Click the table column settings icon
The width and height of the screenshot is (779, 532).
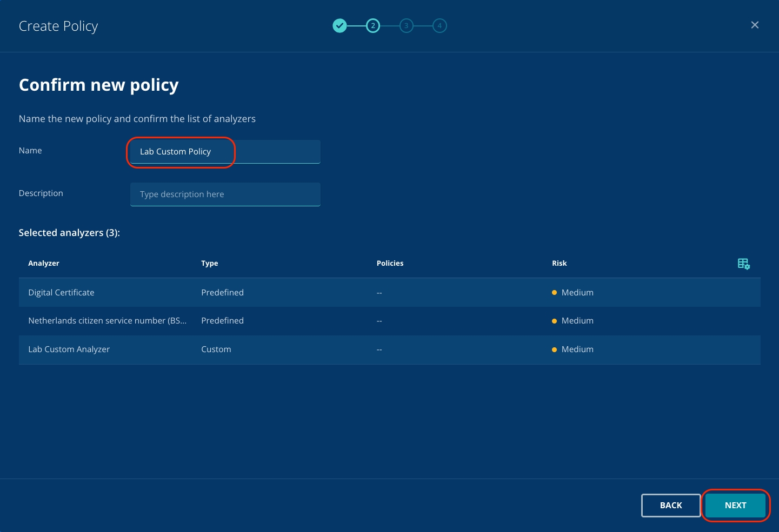pyautogui.click(x=743, y=264)
